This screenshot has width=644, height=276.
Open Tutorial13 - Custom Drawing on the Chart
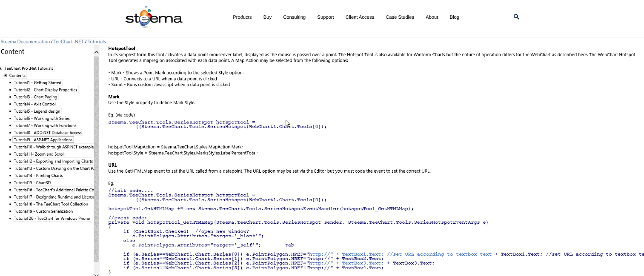(53, 168)
